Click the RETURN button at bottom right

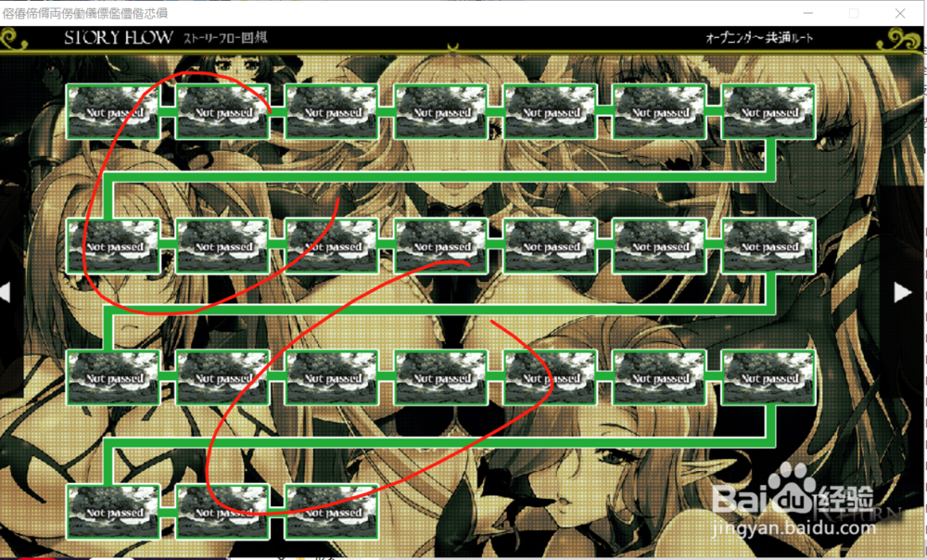(x=857, y=512)
